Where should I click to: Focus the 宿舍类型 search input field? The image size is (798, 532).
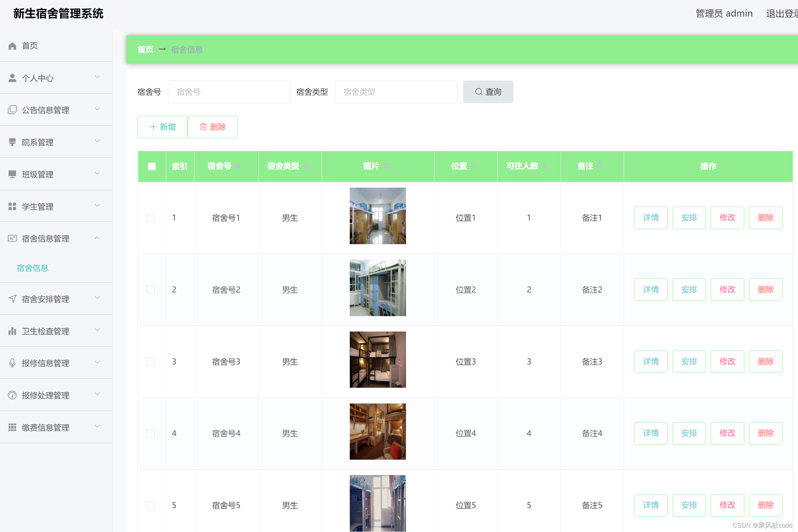click(x=396, y=92)
